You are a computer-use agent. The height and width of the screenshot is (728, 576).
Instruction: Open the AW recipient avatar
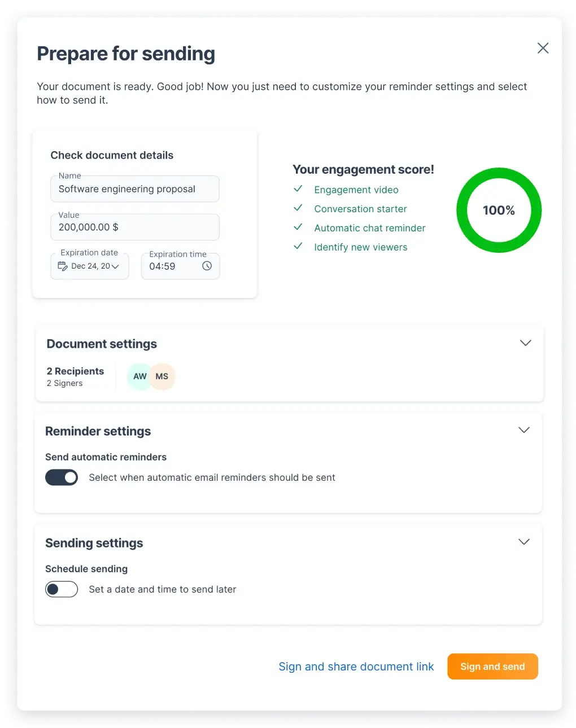(x=139, y=376)
